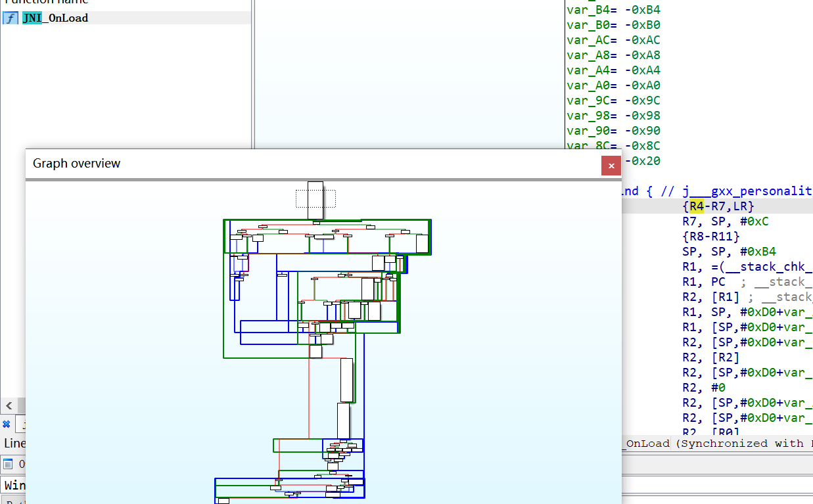This screenshot has width=813, height=504.
Task: Click the var_8C= -0x8C line
Action: pyautogui.click(x=613, y=146)
